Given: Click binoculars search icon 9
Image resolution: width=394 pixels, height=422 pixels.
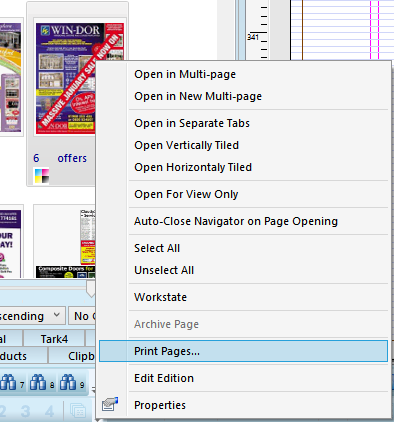Looking at the screenshot, I should pyautogui.click(x=72, y=383).
